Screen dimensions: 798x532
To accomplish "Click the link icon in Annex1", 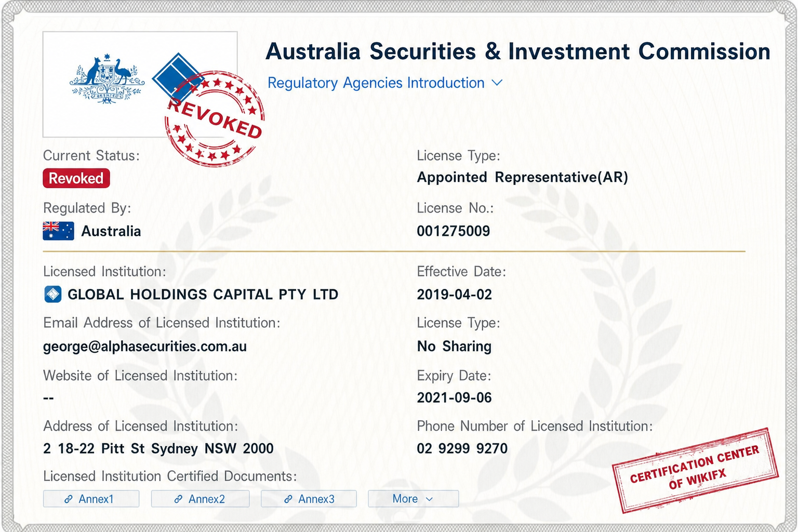I will pos(68,499).
